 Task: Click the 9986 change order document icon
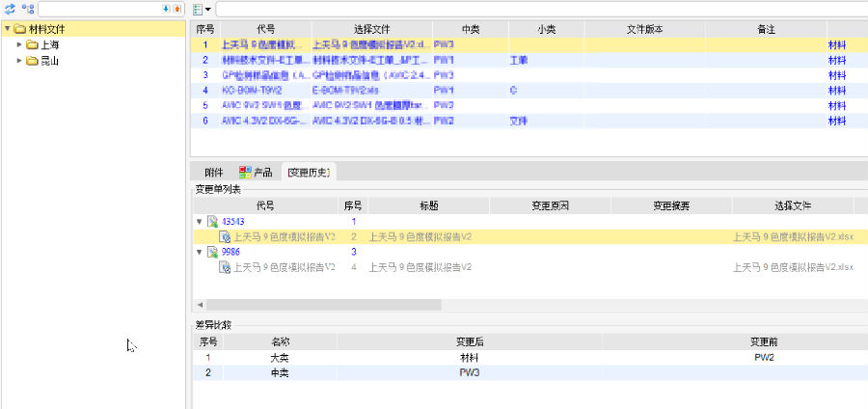click(x=212, y=252)
